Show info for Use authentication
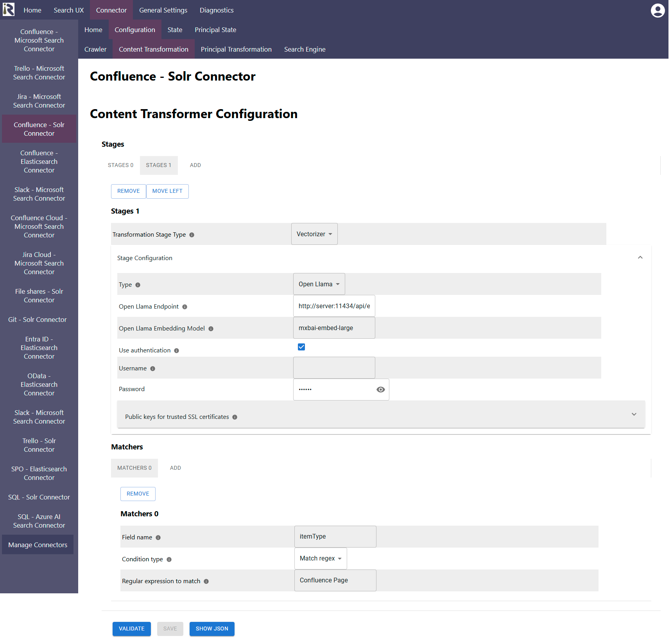Screen dimensions: 672x643 [x=177, y=351]
